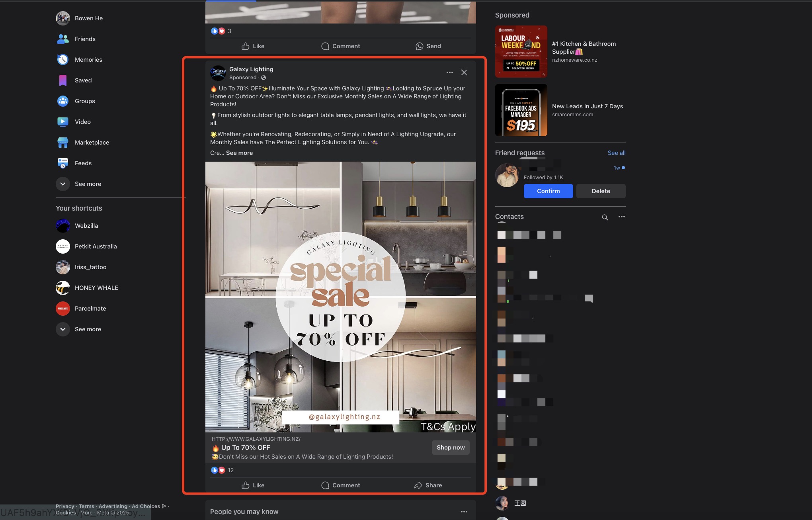
Task: Open chat with contact 王园
Action: click(520, 503)
